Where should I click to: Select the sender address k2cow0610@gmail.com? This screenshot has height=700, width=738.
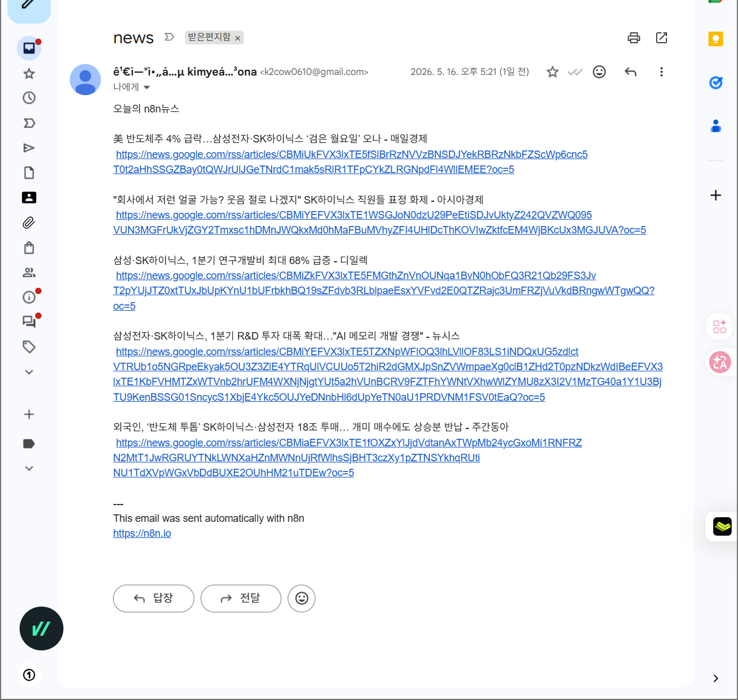click(x=314, y=72)
